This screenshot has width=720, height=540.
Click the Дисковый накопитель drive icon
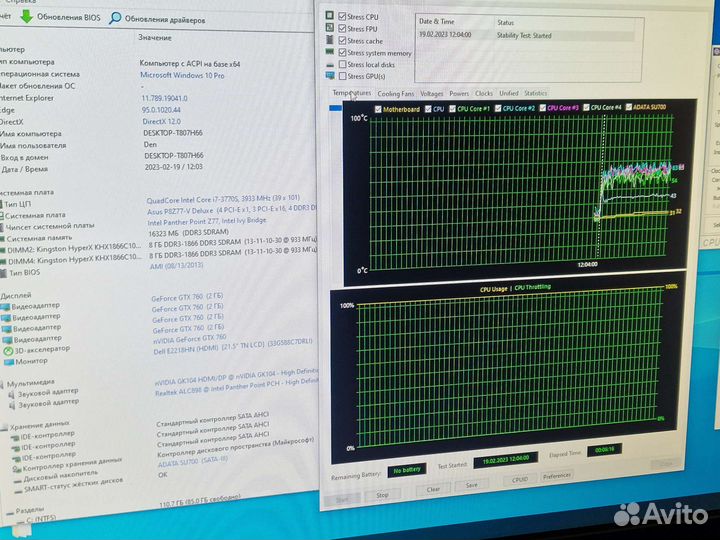(18, 480)
